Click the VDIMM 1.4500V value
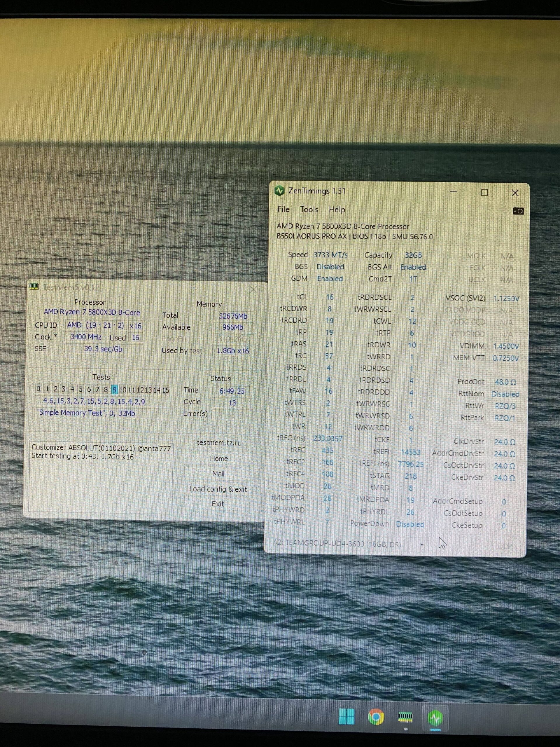This screenshot has width=560, height=747. pos(506,346)
